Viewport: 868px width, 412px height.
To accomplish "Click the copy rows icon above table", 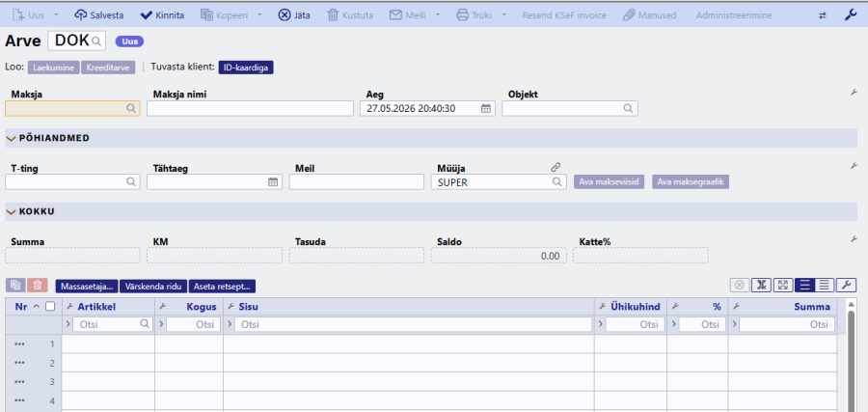I will [x=15, y=286].
